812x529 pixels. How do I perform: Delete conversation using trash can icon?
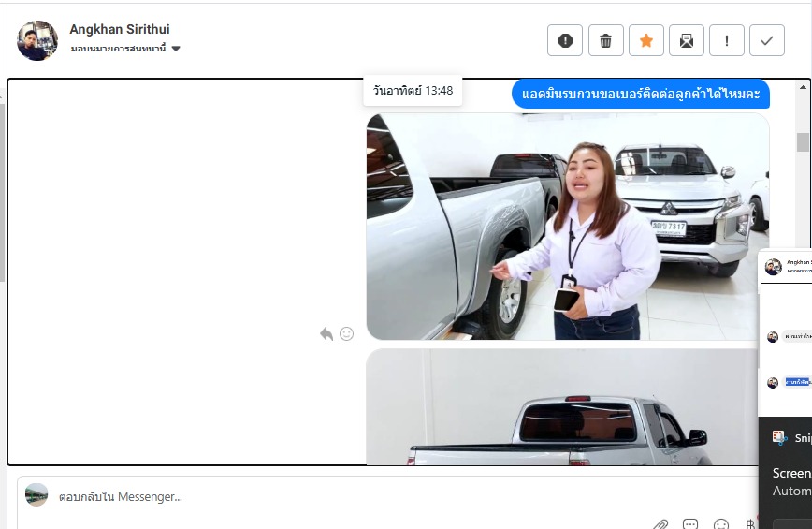[x=605, y=40]
